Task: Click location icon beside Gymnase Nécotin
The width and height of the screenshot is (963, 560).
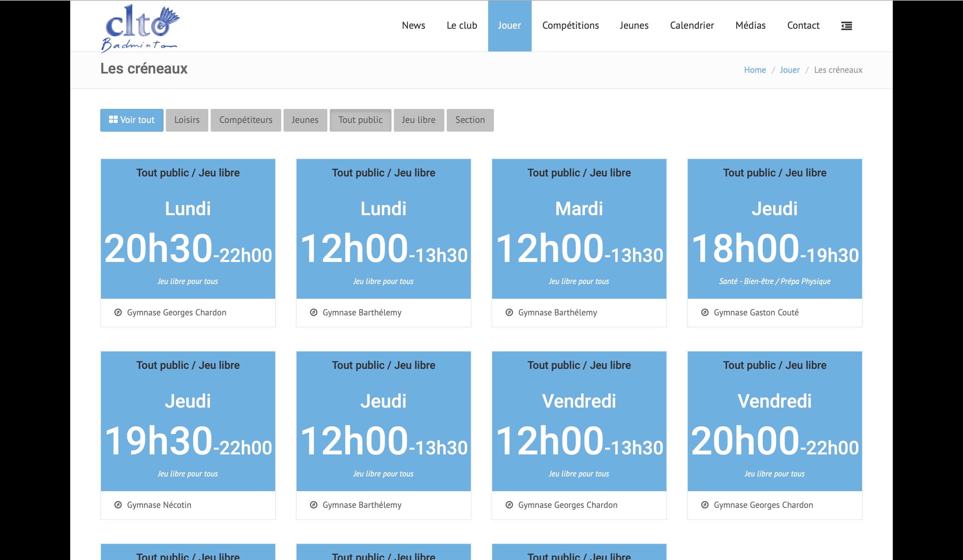Action: coord(118,505)
